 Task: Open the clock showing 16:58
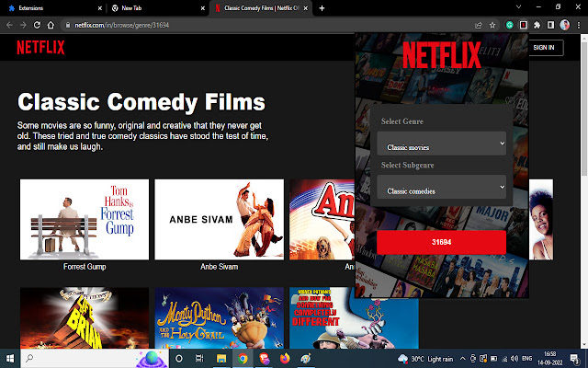click(552, 359)
